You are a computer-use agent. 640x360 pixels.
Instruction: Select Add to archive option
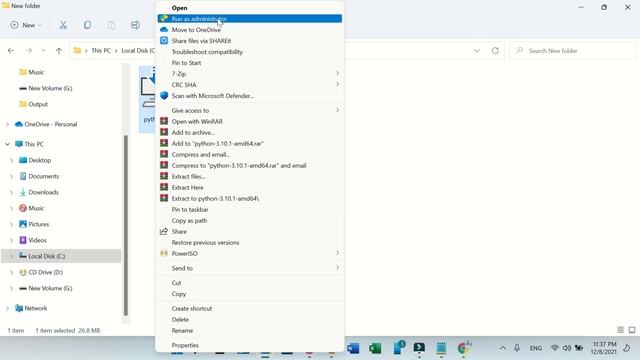250,133
